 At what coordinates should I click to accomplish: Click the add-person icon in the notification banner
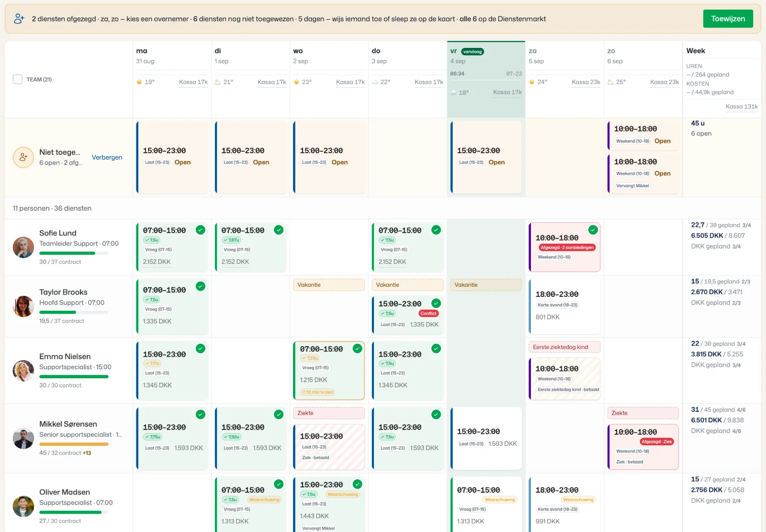(19, 19)
